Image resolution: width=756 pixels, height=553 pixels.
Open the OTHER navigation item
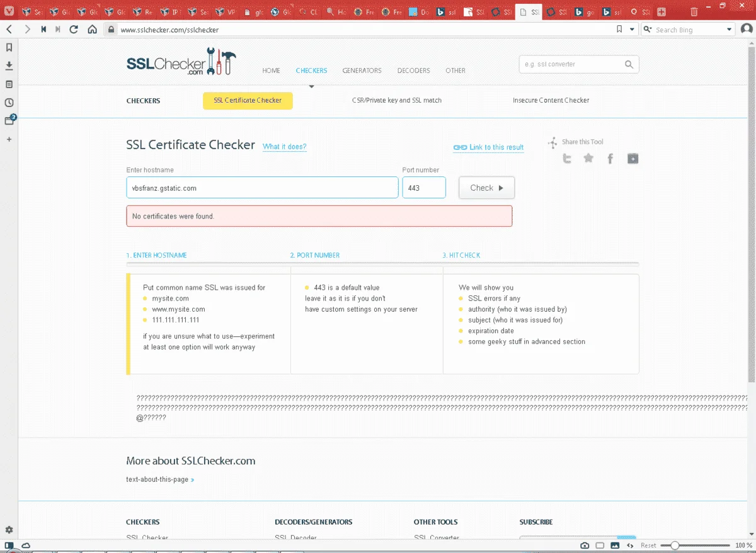tap(455, 71)
